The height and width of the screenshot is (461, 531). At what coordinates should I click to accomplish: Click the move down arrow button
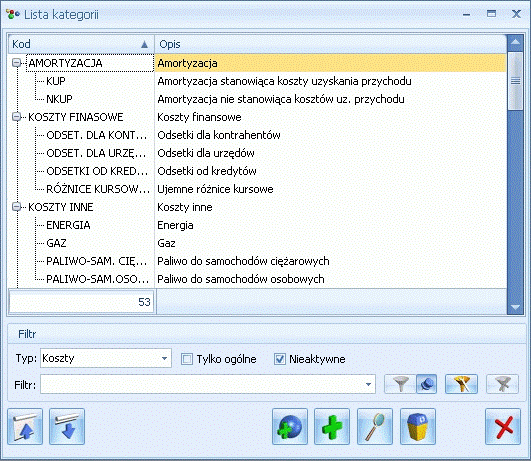(67, 427)
